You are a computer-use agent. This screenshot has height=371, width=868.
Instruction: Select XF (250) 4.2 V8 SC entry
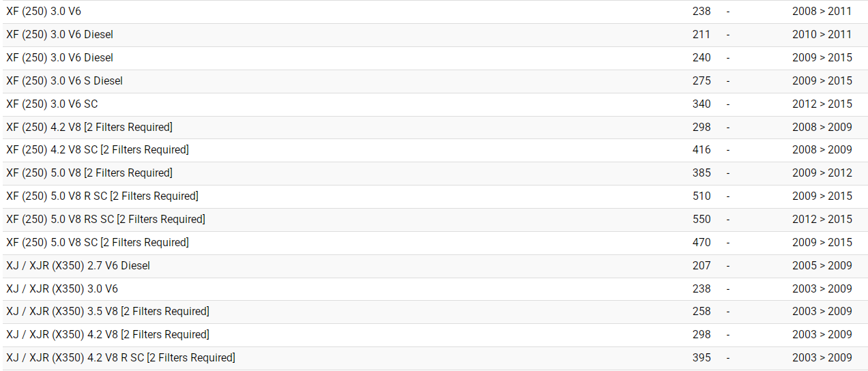click(97, 149)
